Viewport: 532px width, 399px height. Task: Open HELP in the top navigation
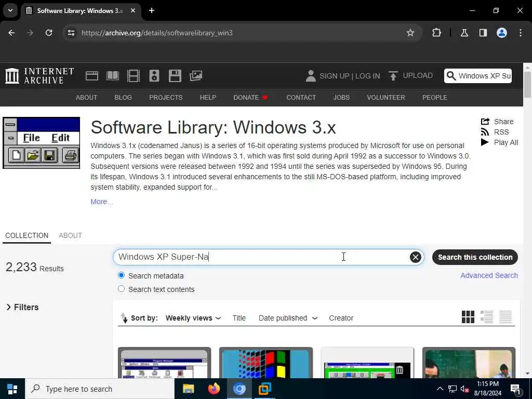pos(208,97)
